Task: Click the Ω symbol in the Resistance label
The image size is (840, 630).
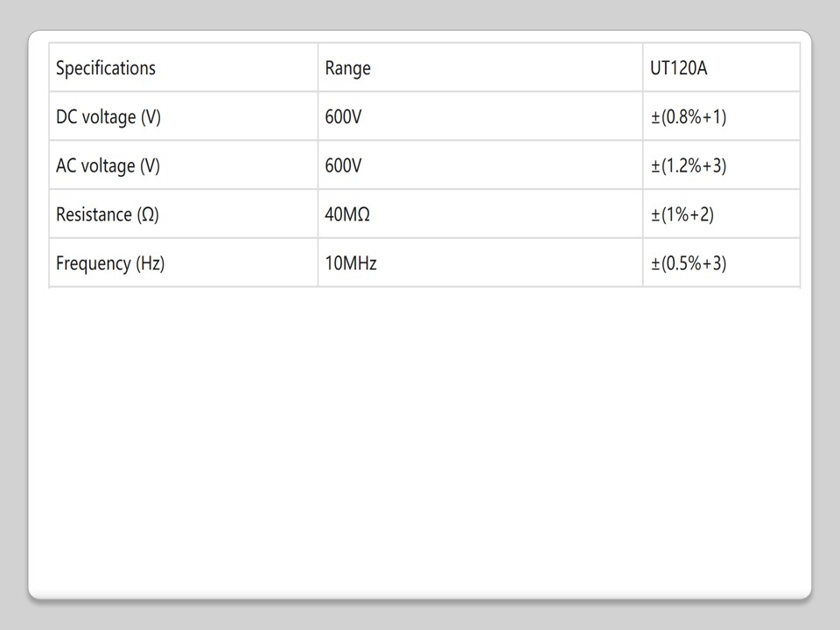Action: [148, 215]
